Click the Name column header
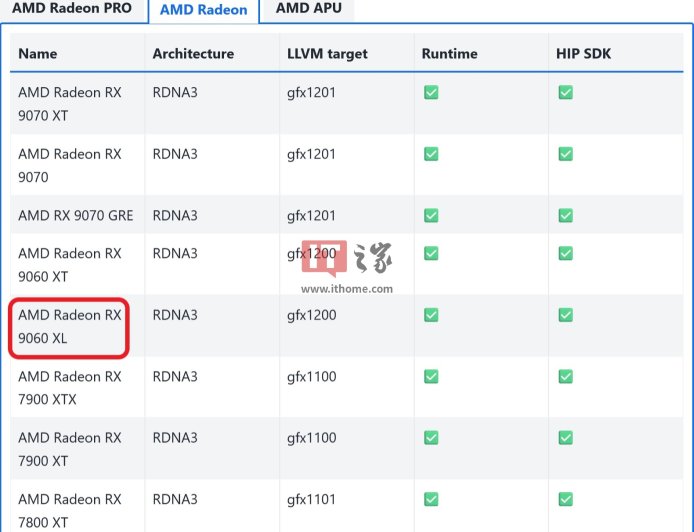This screenshot has width=694, height=532. (38, 54)
